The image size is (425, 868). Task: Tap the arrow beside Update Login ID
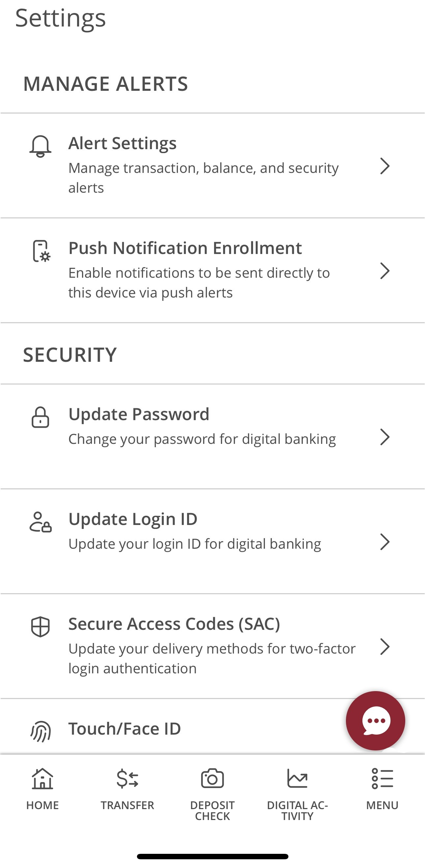[385, 542]
